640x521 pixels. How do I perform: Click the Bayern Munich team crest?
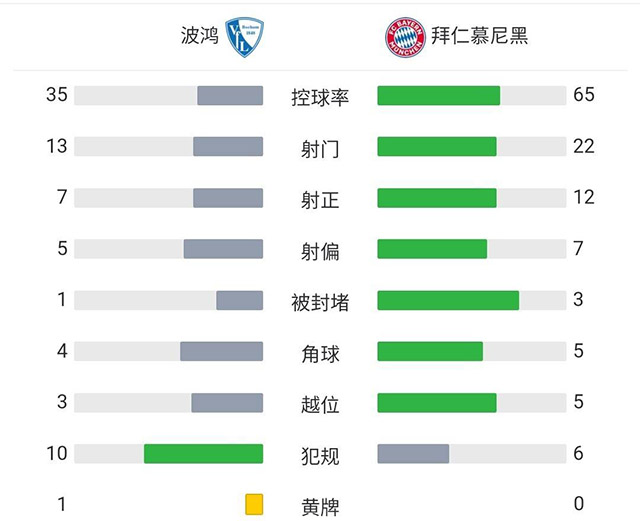pos(404,37)
